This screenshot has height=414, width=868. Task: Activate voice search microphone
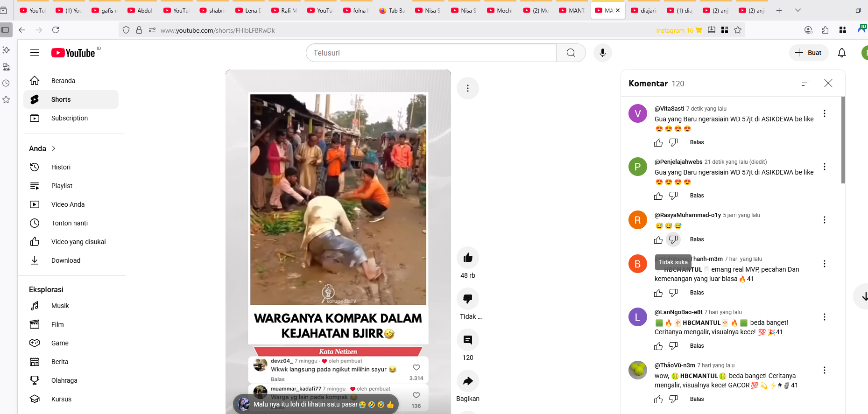(x=603, y=53)
